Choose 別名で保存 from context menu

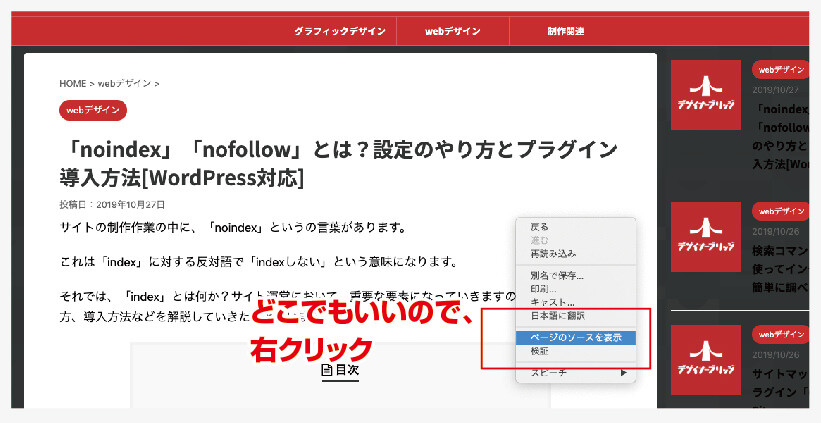tap(557, 275)
